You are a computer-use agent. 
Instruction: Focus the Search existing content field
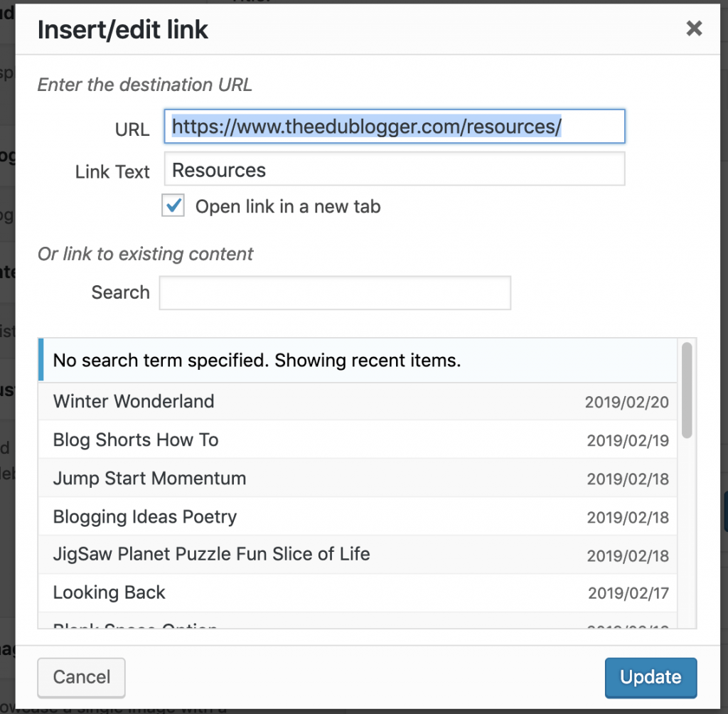pyautogui.click(x=335, y=293)
